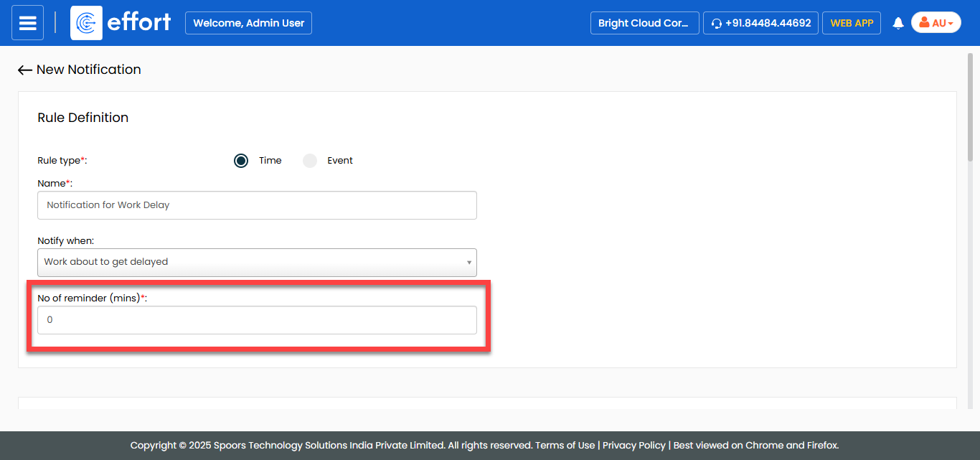Open the AU user avatar menu
Image resolution: width=980 pixels, height=460 pixels.
(936, 23)
